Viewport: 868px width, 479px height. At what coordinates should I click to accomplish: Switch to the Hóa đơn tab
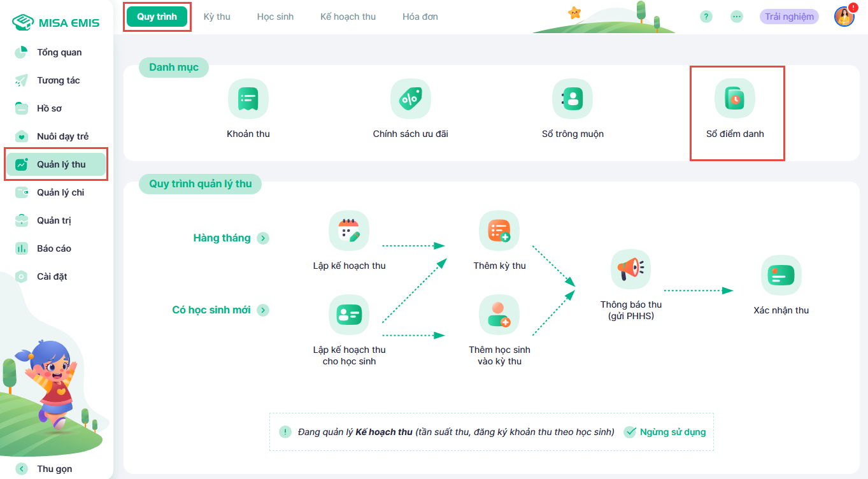[420, 17]
